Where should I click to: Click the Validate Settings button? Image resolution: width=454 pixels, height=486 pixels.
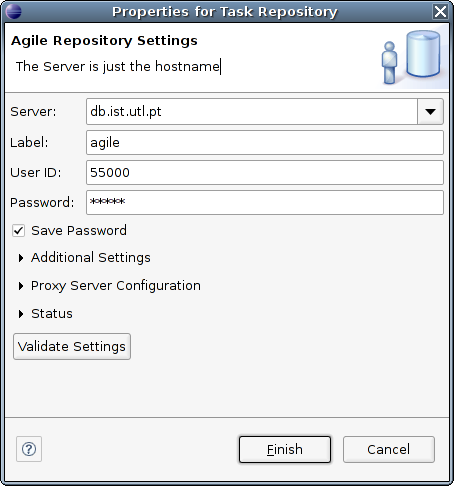coord(72,346)
